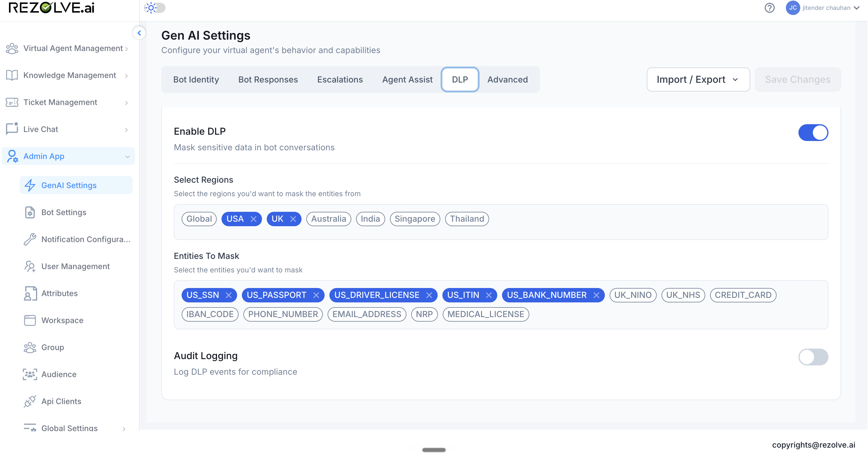The width and height of the screenshot is (868, 453).
Task: Select the PHONE_NUMBER entity chip
Action: point(283,314)
